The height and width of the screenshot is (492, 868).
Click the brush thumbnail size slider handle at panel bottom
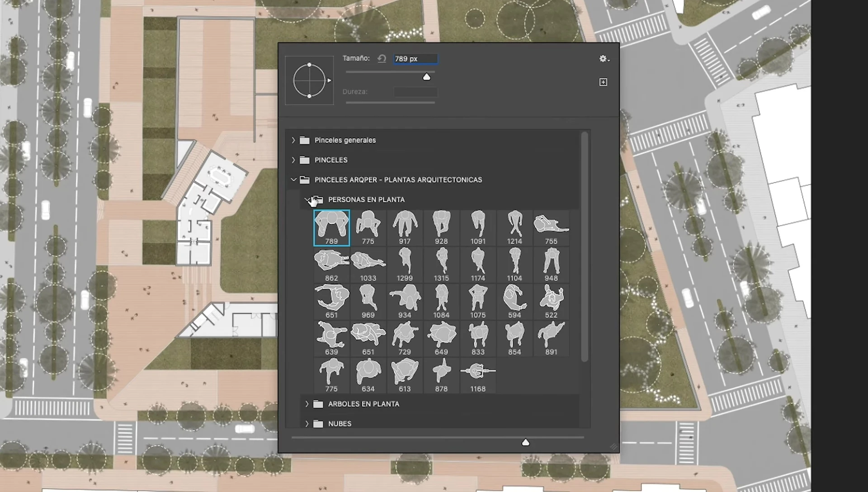tap(525, 442)
